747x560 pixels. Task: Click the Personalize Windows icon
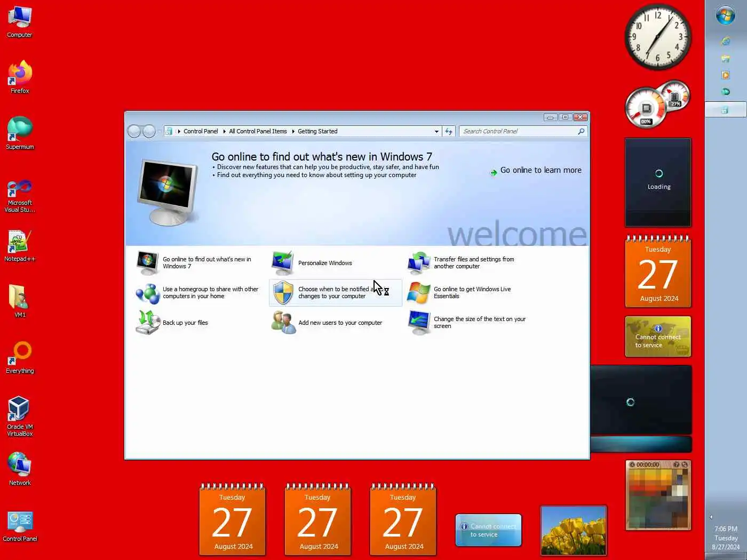[x=283, y=263]
